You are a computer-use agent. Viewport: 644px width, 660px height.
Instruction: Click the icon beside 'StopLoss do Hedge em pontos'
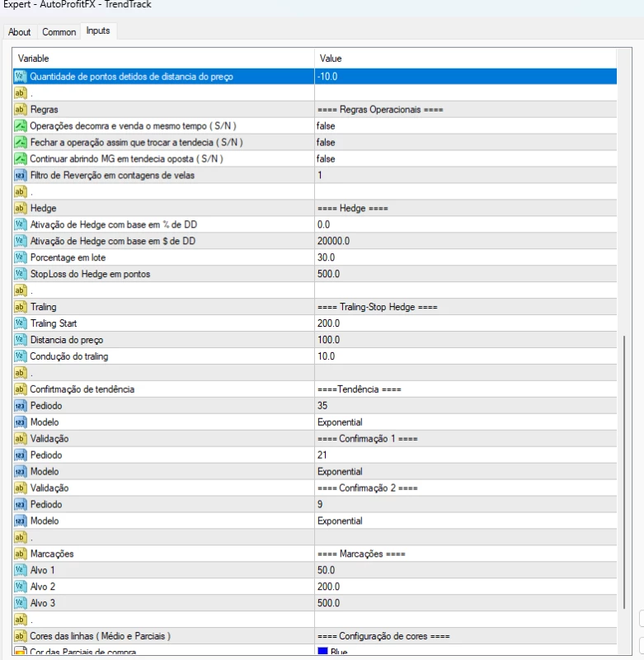(x=21, y=274)
